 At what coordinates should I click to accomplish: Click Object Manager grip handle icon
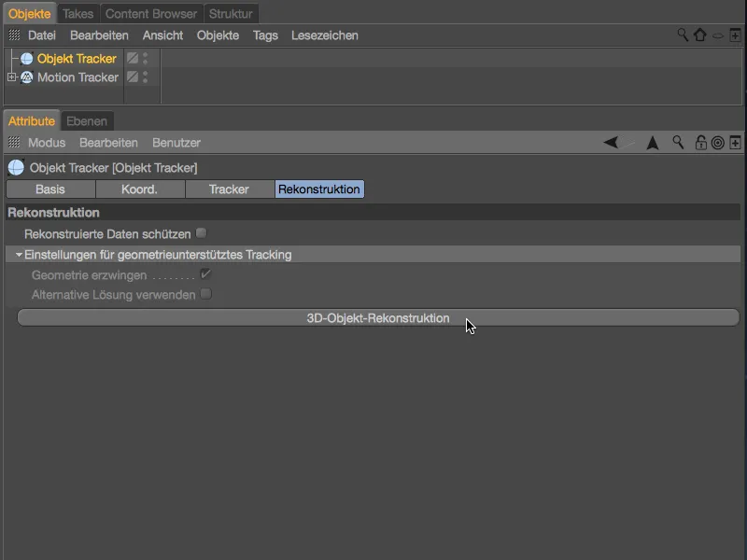tap(14, 35)
